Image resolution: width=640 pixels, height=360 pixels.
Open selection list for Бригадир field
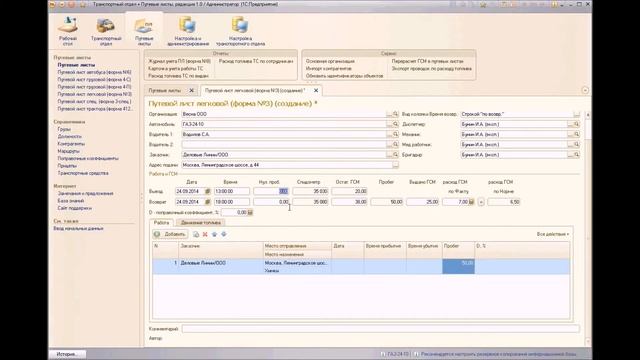pyautogui.click(x=570, y=155)
